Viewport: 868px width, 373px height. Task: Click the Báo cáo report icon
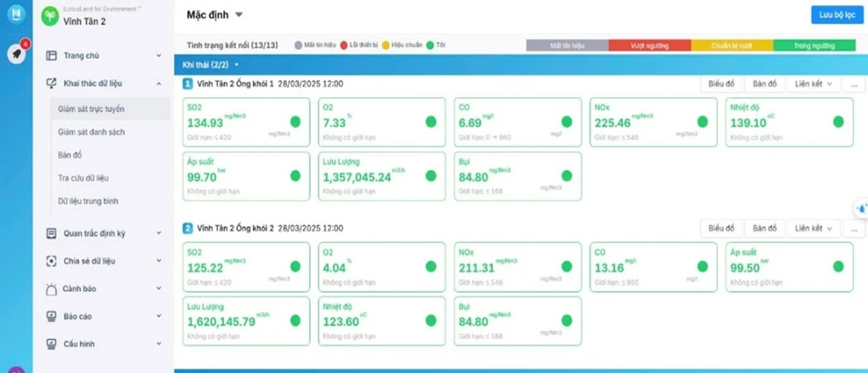pos(51,317)
